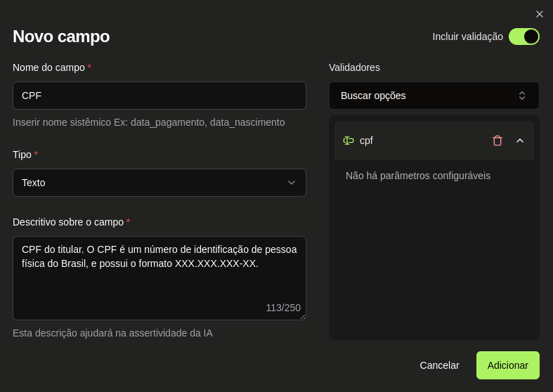
Task: Click the Incluir validação label text
Action: [467, 37]
